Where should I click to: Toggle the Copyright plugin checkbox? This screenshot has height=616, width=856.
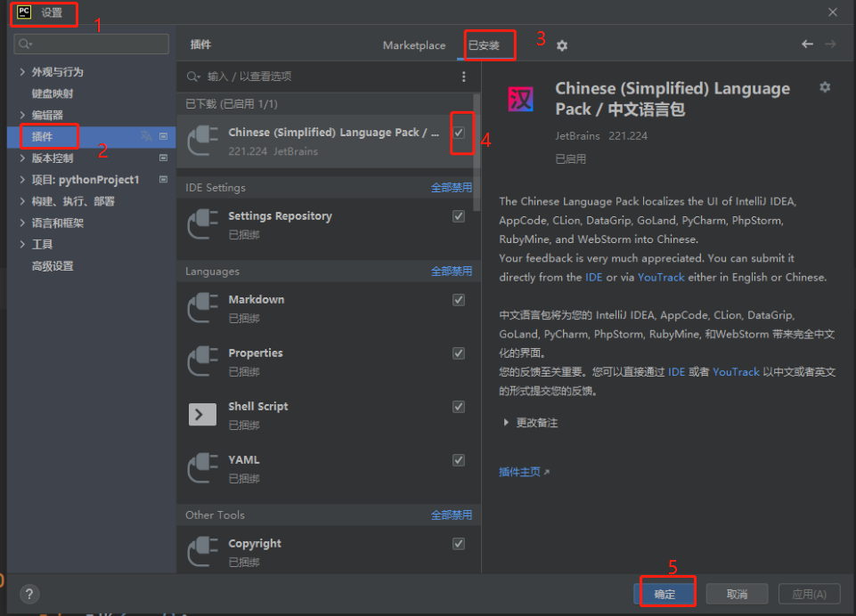point(459,543)
